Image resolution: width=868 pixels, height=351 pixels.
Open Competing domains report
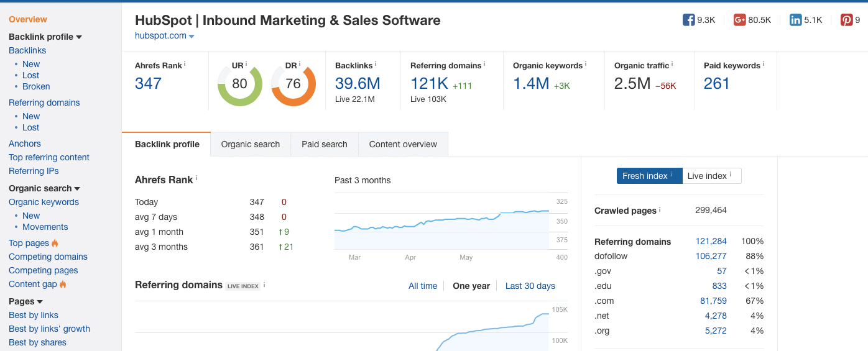pos(48,257)
